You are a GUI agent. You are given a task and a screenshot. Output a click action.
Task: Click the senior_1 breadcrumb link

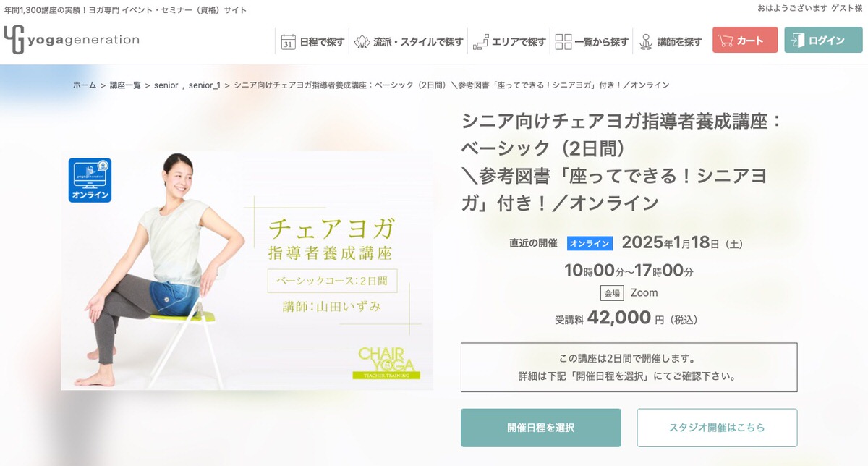point(205,85)
